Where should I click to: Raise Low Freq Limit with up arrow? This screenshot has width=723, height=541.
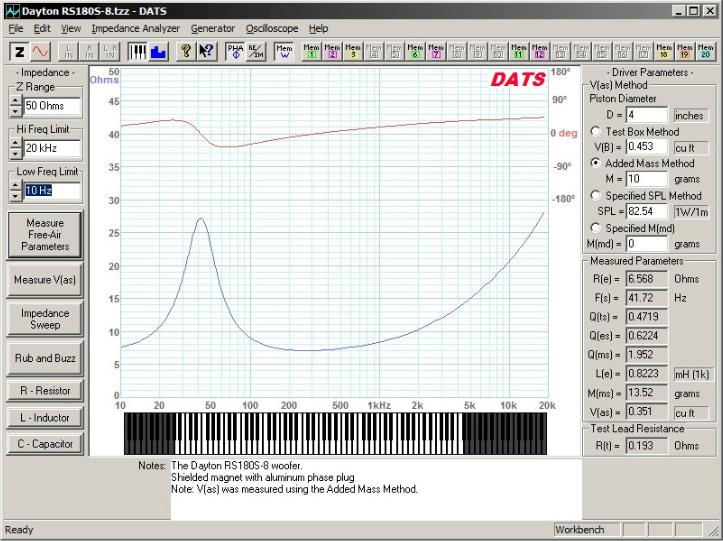pos(16,184)
